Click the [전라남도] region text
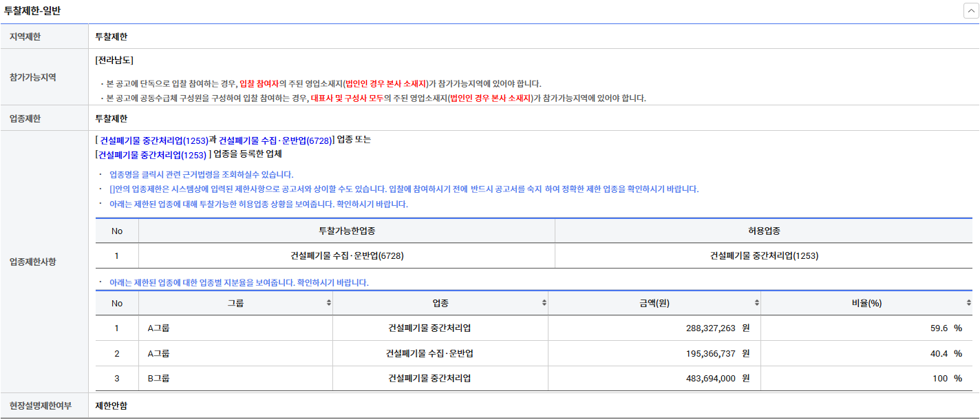This screenshot has width=980, height=420. [114, 60]
